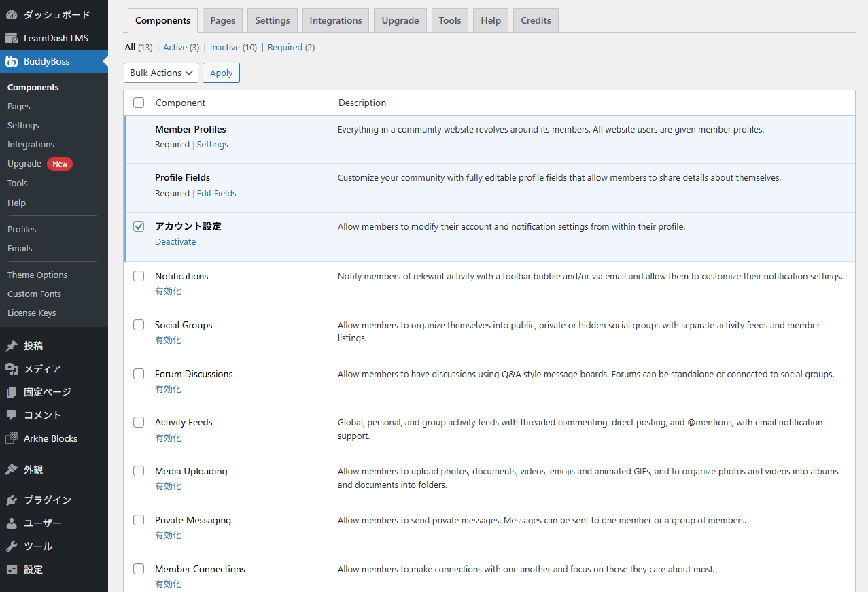Click the user icon beside ユーザー
Screen dimensions: 868x592
tap(12, 523)
